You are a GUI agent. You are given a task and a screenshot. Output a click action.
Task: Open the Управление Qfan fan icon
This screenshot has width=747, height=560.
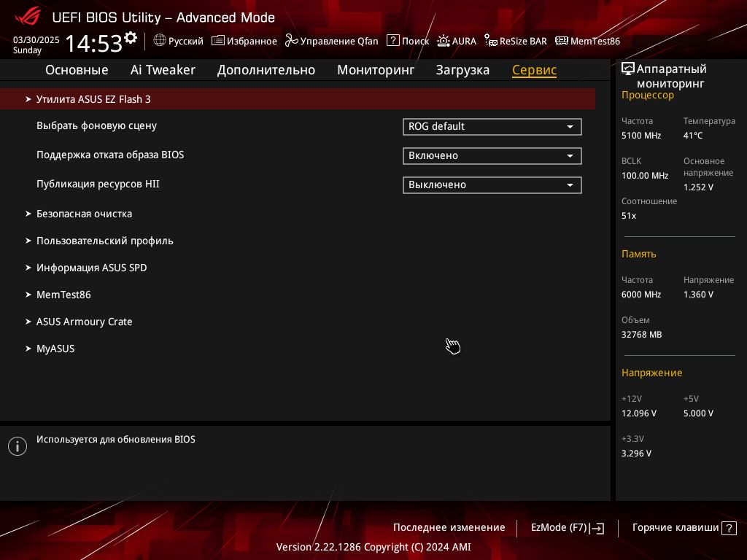291,41
